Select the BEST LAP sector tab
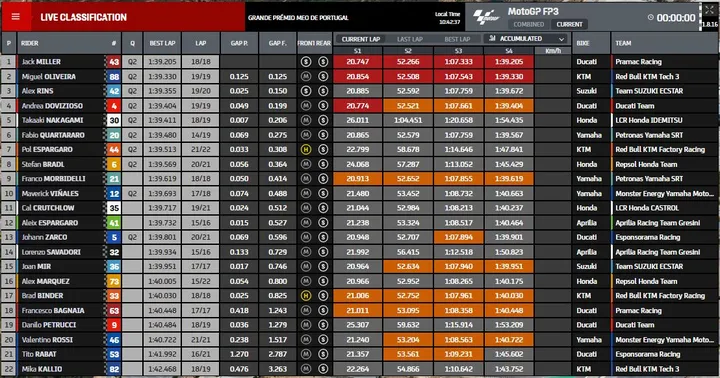This screenshot has width=720, height=378. click(457, 39)
